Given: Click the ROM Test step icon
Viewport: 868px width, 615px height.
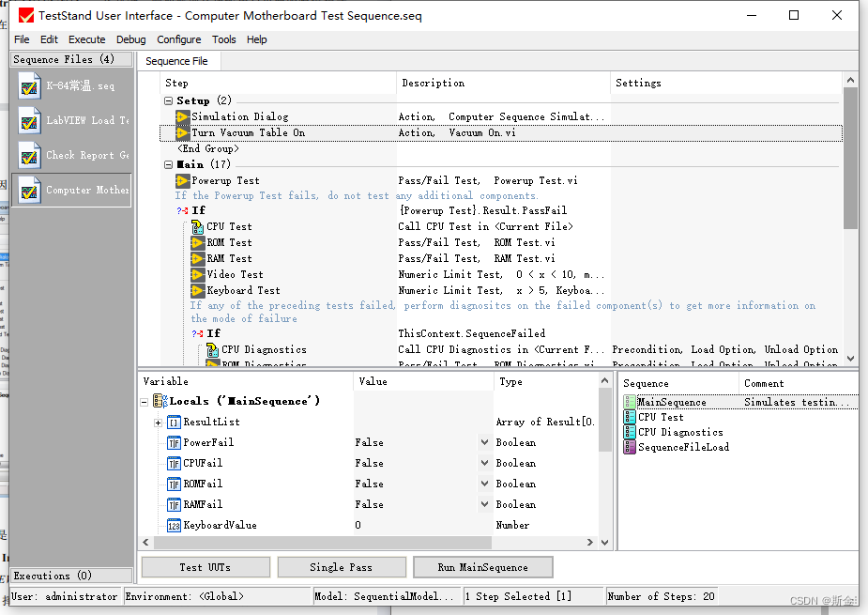Looking at the screenshot, I should point(198,242).
